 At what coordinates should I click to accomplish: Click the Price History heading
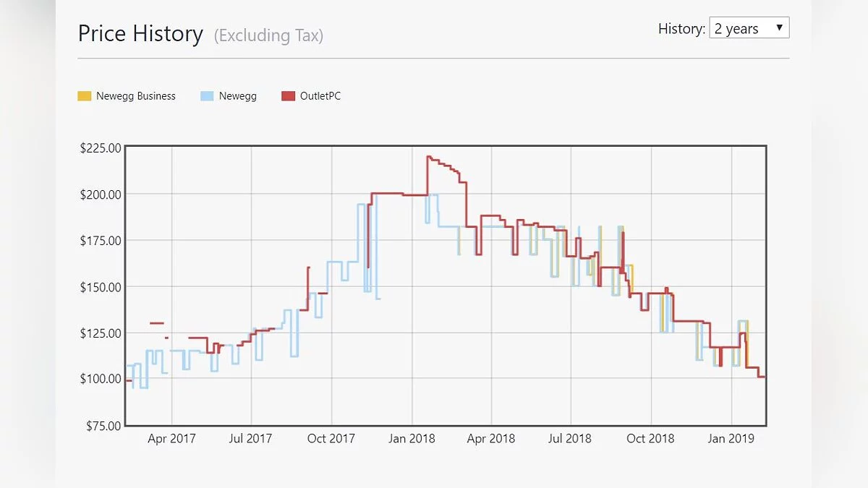(x=140, y=34)
